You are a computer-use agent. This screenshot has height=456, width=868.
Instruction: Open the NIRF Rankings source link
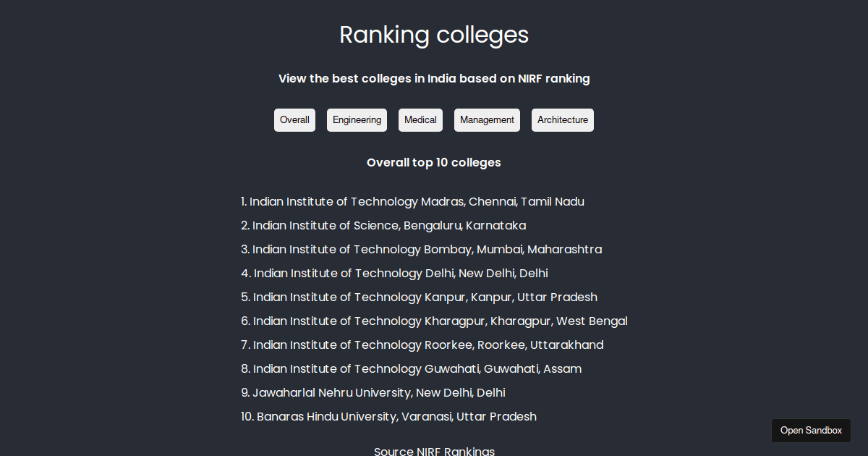[434, 450]
